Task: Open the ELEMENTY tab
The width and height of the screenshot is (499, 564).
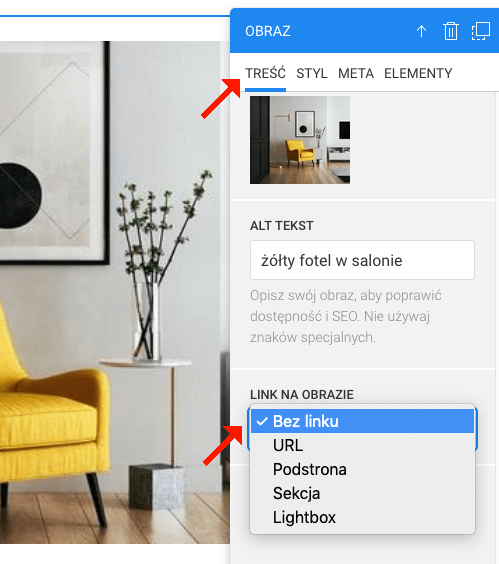Action: tap(418, 73)
